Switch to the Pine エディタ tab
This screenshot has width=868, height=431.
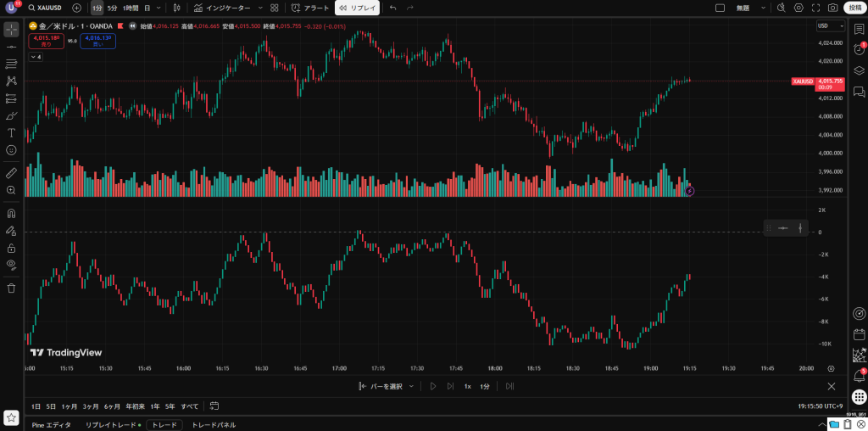52,425
